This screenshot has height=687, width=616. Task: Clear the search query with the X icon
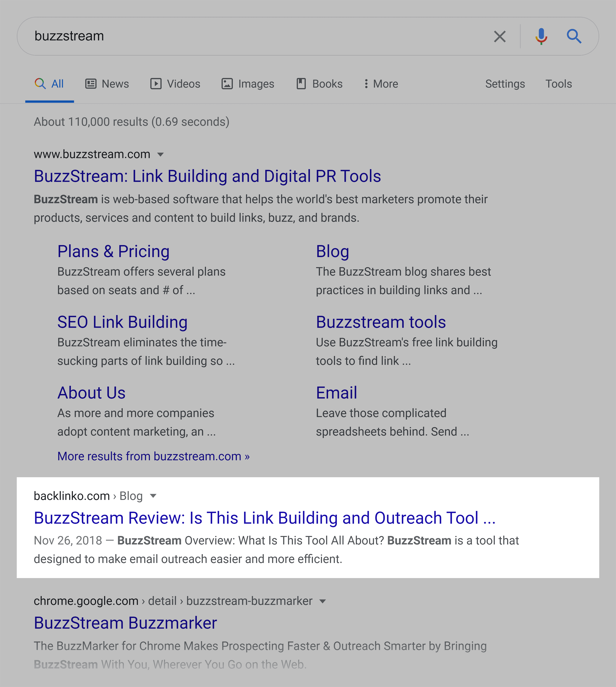[x=499, y=36]
